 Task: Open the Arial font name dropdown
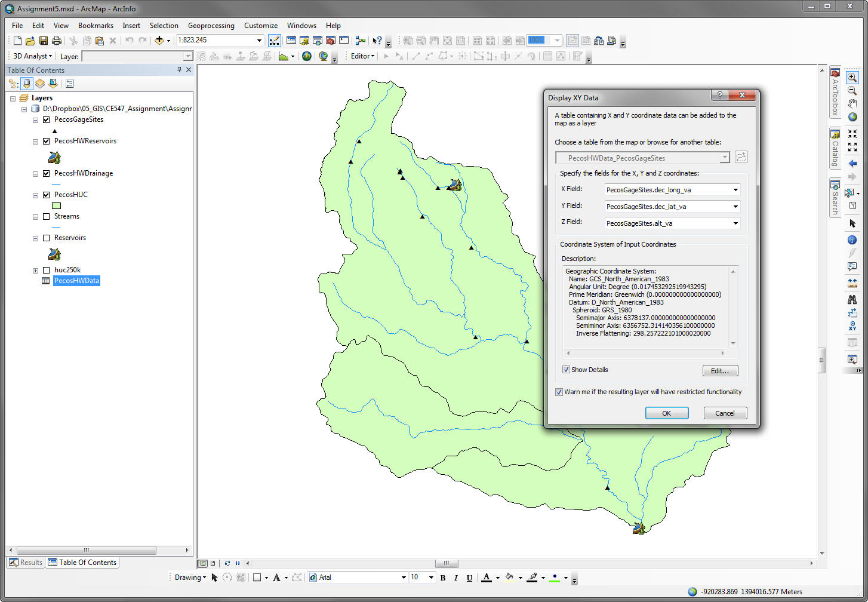403,578
